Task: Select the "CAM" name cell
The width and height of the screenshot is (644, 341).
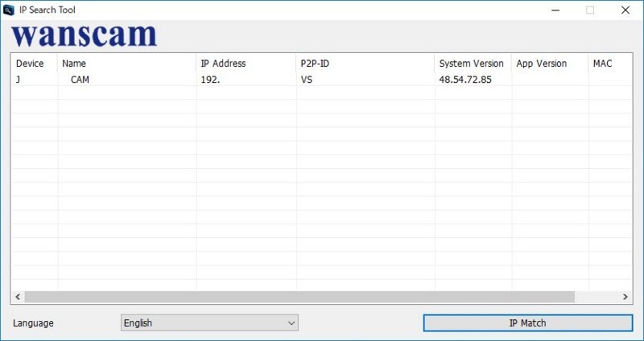Action: [x=80, y=80]
